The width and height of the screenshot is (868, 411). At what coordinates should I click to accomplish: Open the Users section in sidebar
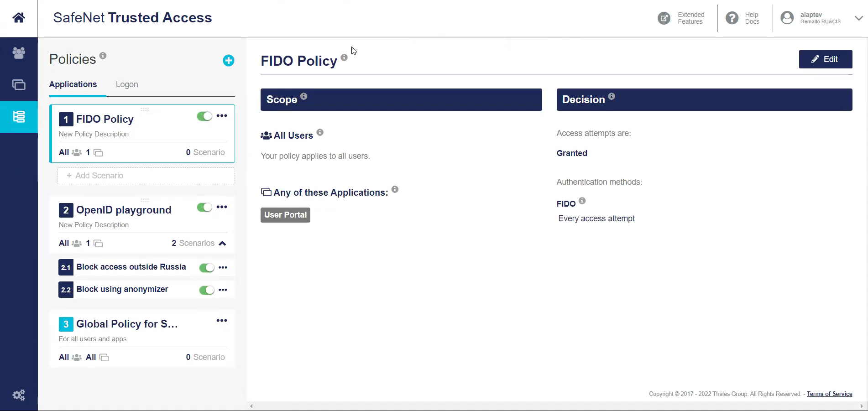click(x=19, y=53)
